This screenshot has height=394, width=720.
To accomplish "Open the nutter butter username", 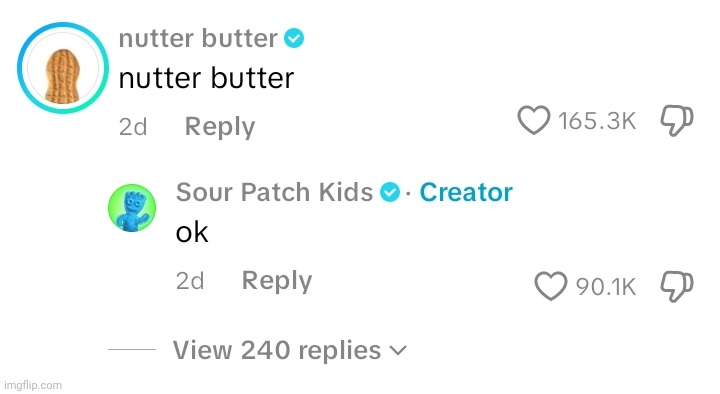I will [x=198, y=38].
